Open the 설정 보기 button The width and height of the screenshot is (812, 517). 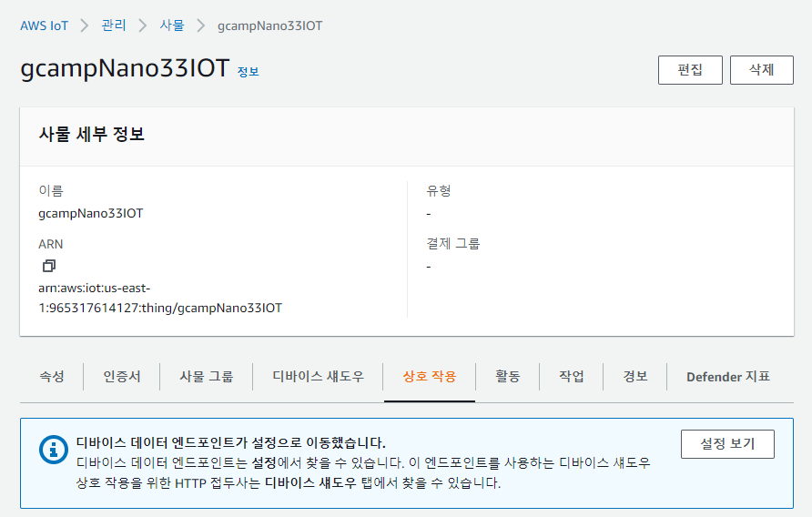coord(727,444)
